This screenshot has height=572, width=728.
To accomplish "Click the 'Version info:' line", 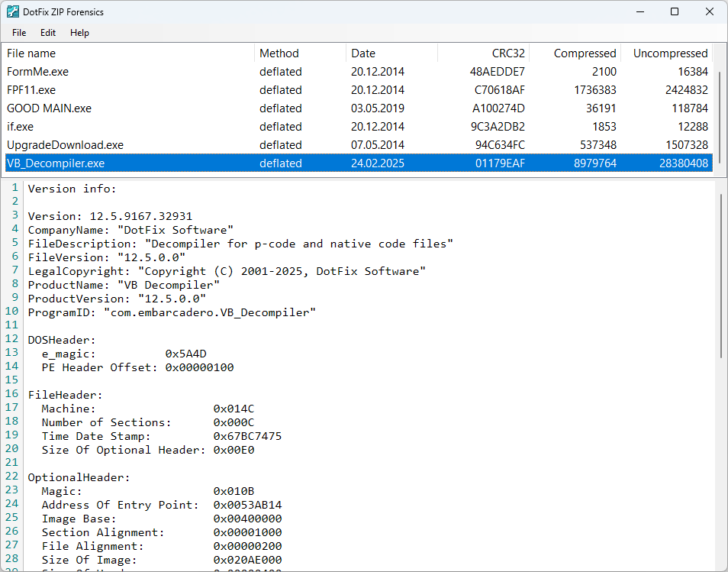I will pyautogui.click(x=72, y=189).
